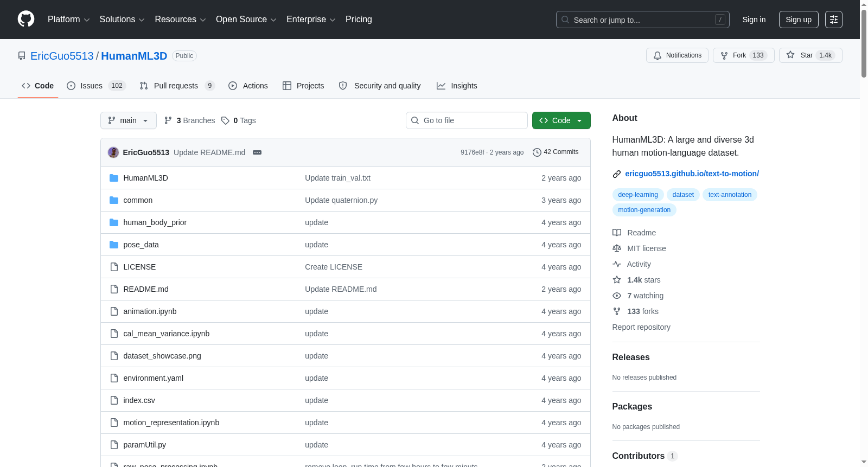Open EricGuo5513's avatar in commit bar
This screenshot has height=467, width=868.
point(113,152)
